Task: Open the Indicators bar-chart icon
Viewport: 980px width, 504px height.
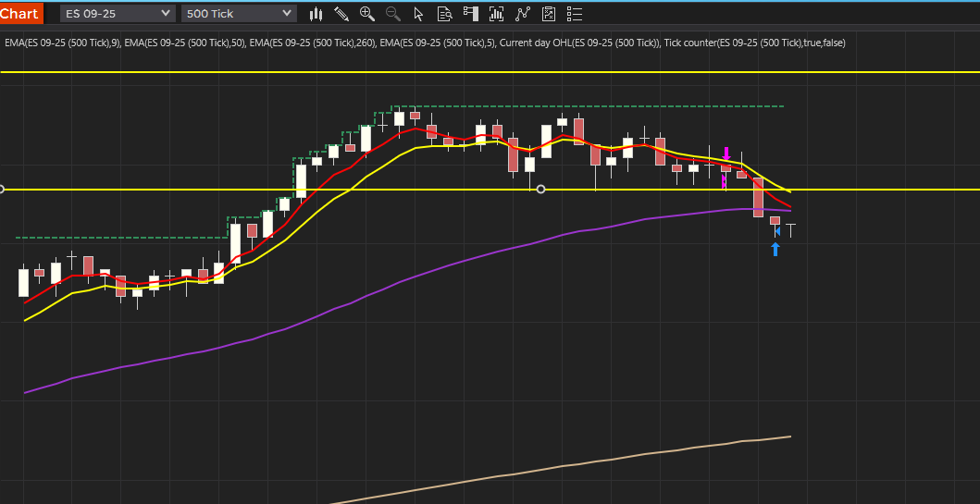Action: click(496, 13)
